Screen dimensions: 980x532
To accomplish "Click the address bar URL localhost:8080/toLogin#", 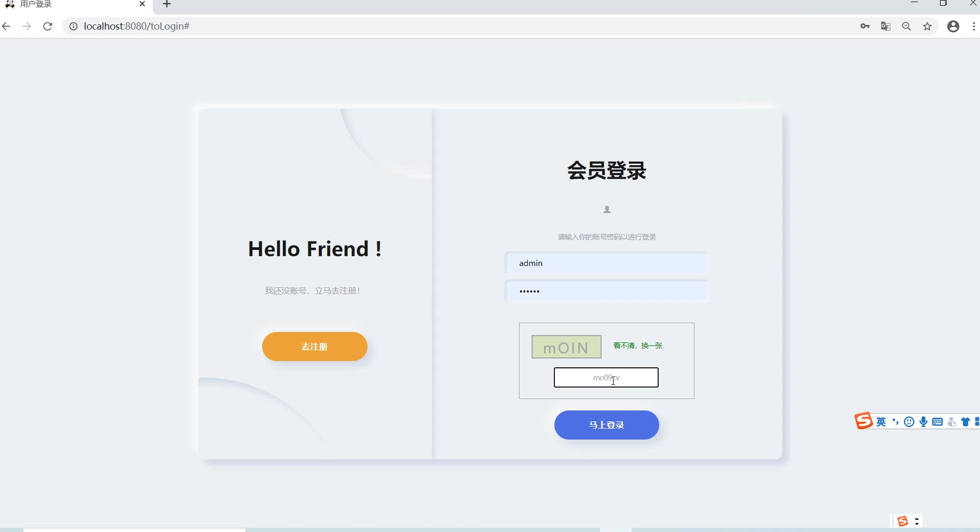I will click(137, 26).
